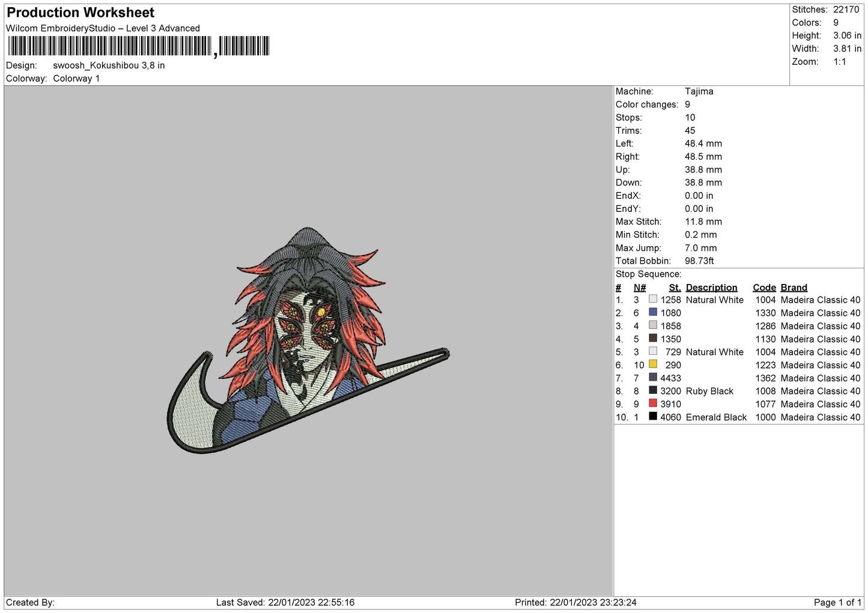Click the Emerald Black color swatch

pyautogui.click(x=653, y=417)
